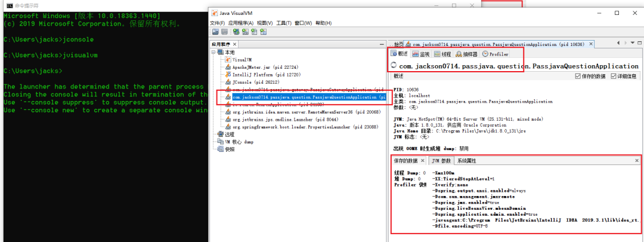The width and height of the screenshot is (644, 242).
Task: Select IntelliJ Platform (pid 12720) in the tree
Action: [x=258, y=75]
